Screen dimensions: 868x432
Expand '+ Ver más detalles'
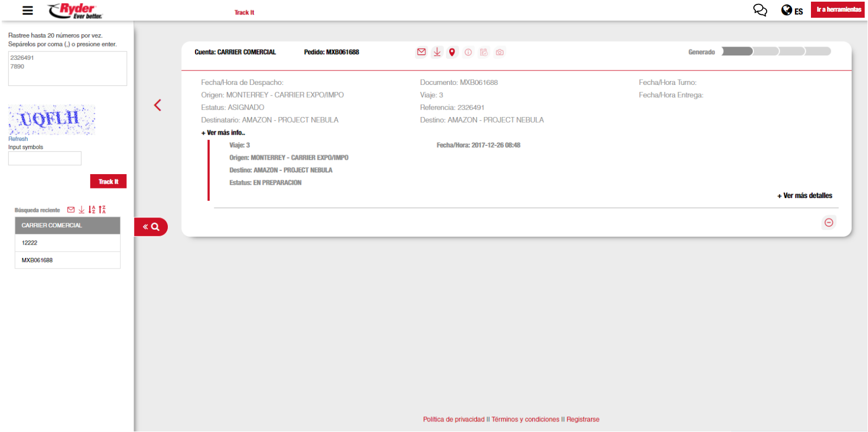pyautogui.click(x=804, y=196)
